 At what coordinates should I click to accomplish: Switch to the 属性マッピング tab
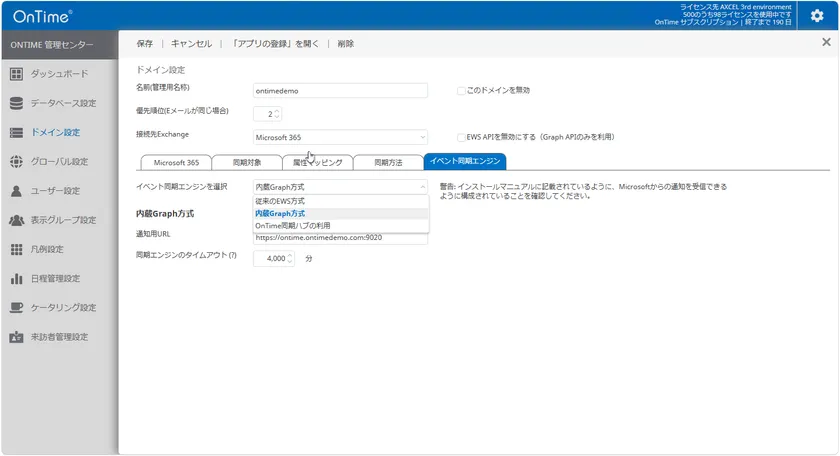(x=317, y=162)
